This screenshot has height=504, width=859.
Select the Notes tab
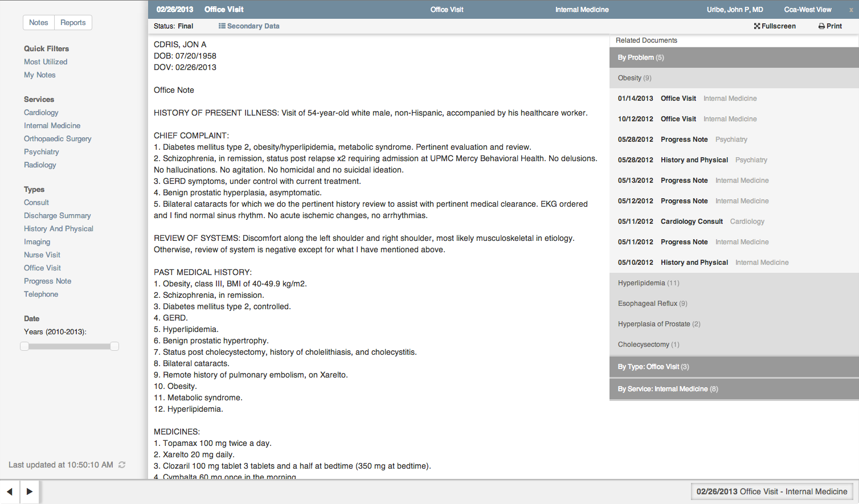pyautogui.click(x=39, y=23)
